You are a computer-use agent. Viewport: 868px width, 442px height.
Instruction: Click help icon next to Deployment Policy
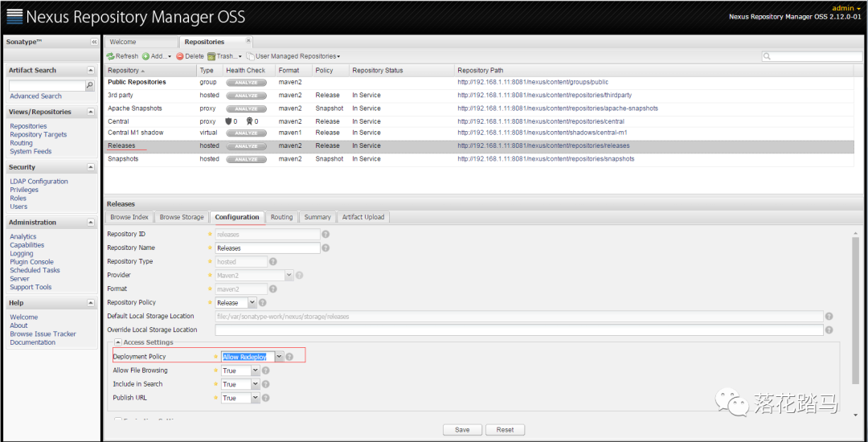(289, 357)
